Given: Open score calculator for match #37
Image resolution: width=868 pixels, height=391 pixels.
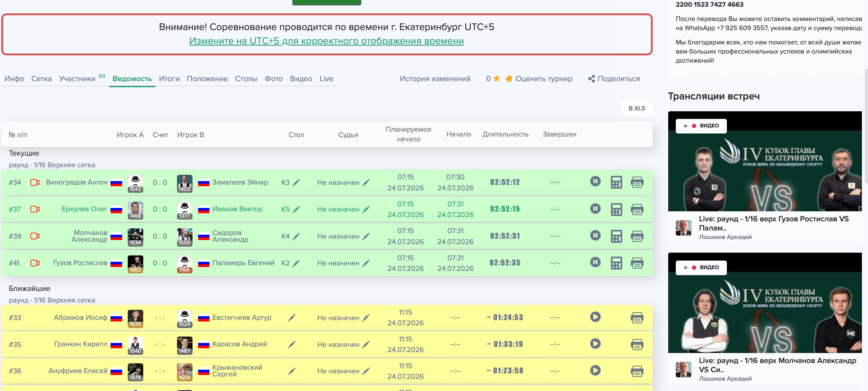Looking at the screenshot, I should tap(616, 209).
